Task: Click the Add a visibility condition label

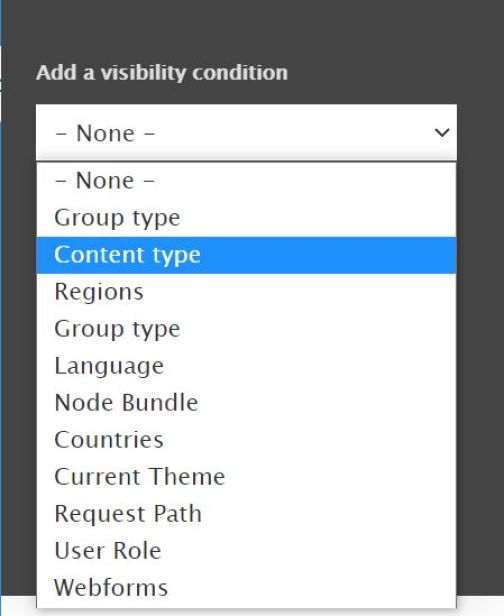Action: (x=162, y=73)
